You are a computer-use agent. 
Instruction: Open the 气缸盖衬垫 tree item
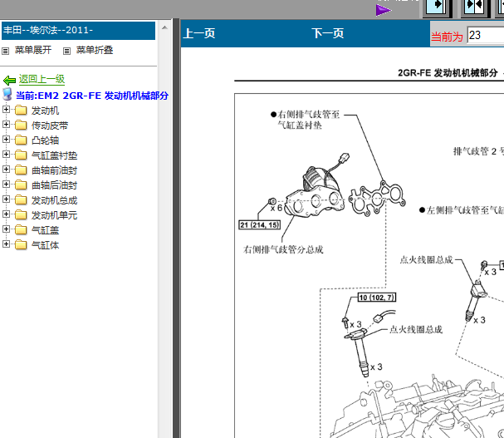click(54, 155)
